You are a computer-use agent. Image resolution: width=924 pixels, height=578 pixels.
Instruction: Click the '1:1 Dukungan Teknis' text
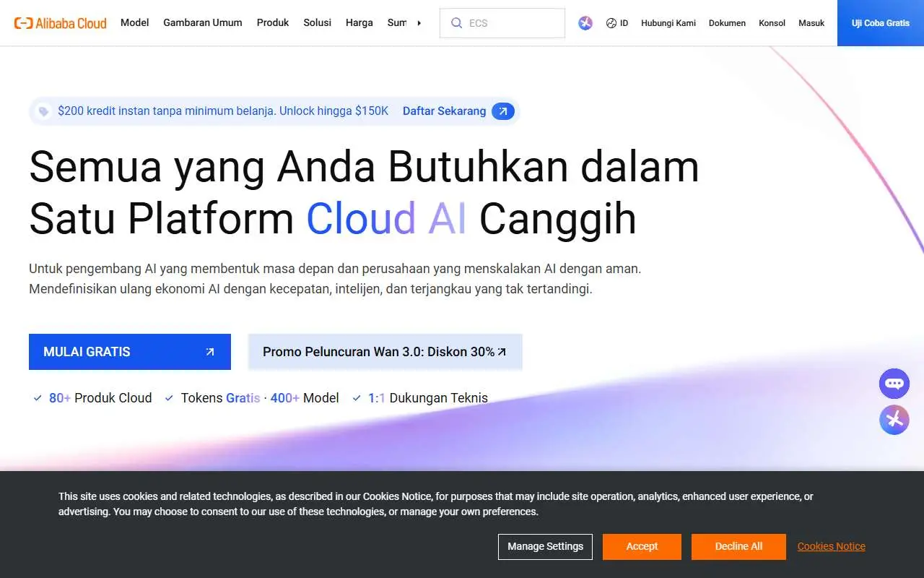(428, 398)
